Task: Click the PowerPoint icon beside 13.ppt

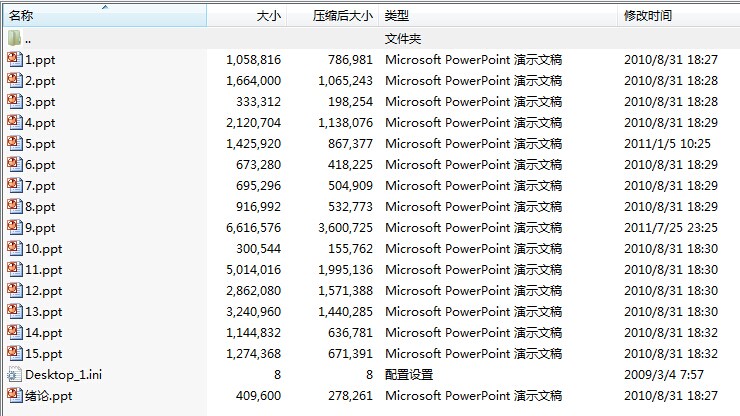Action: click(15, 311)
